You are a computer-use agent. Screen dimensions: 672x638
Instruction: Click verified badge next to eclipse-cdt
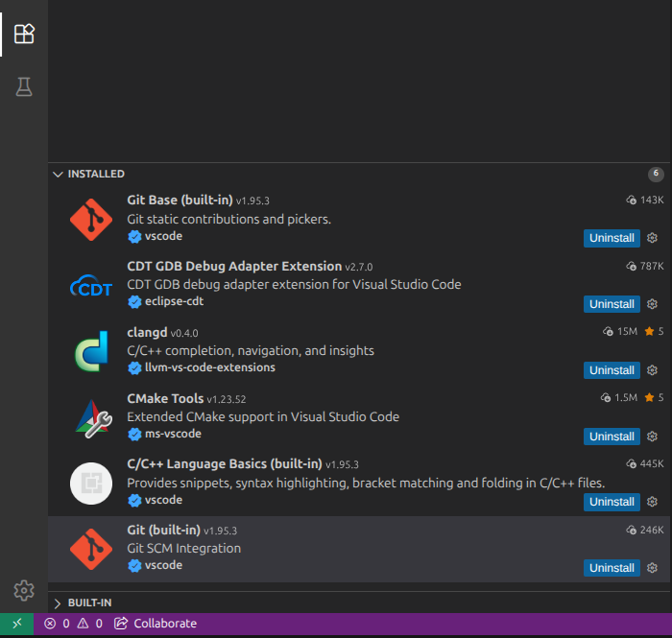pyautogui.click(x=134, y=302)
